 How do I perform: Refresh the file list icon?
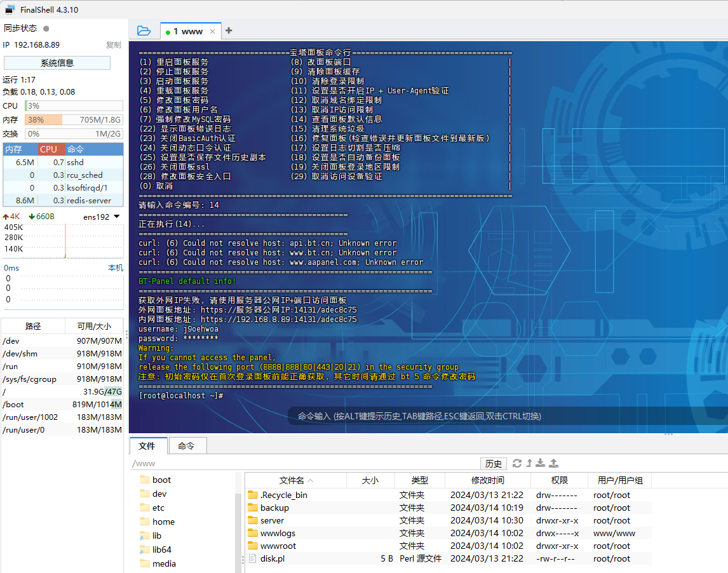coord(516,463)
